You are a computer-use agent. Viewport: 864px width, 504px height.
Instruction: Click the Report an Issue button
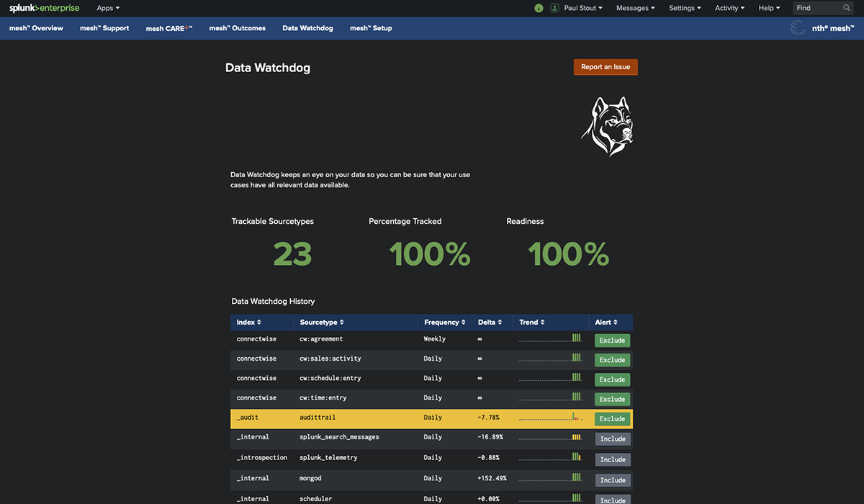pos(606,67)
